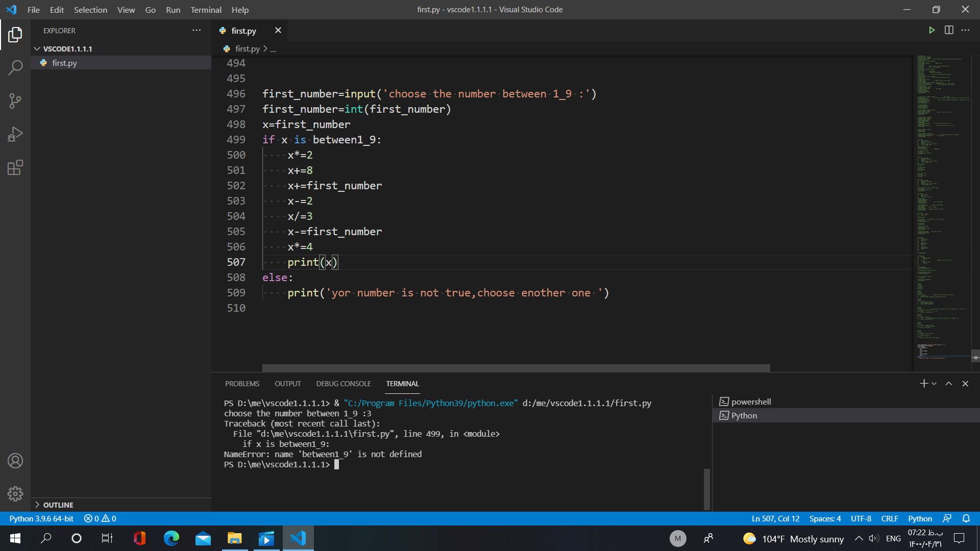Open the Edit menu
This screenshot has height=551, width=980.
[57, 10]
